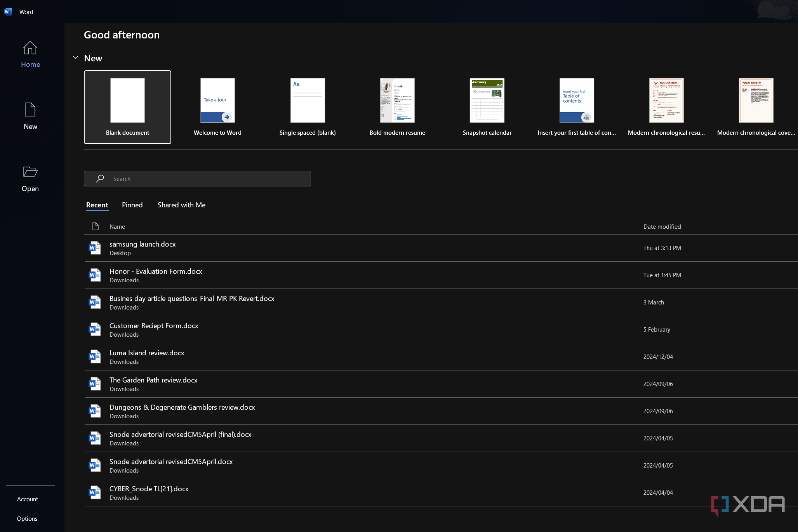This screenshot has width=798, height=532.
Task: Choose the Bold modern resume template
Action: [x=397, y=107]
